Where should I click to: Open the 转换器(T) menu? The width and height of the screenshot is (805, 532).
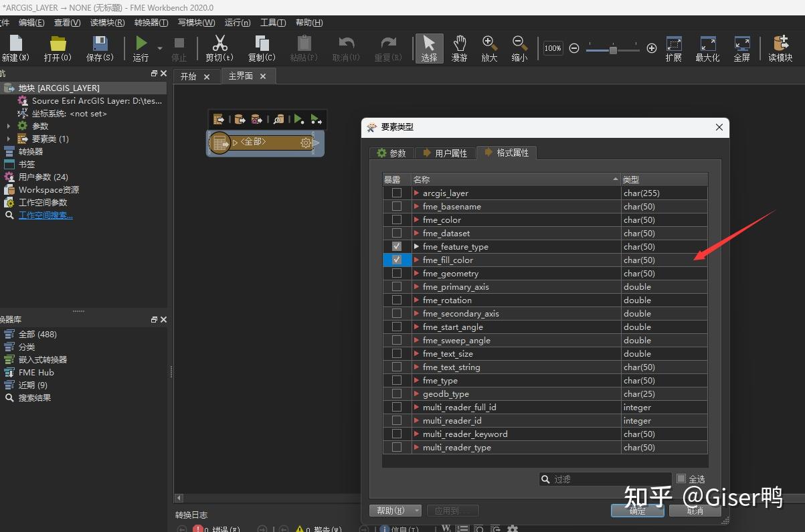(151, 23)
